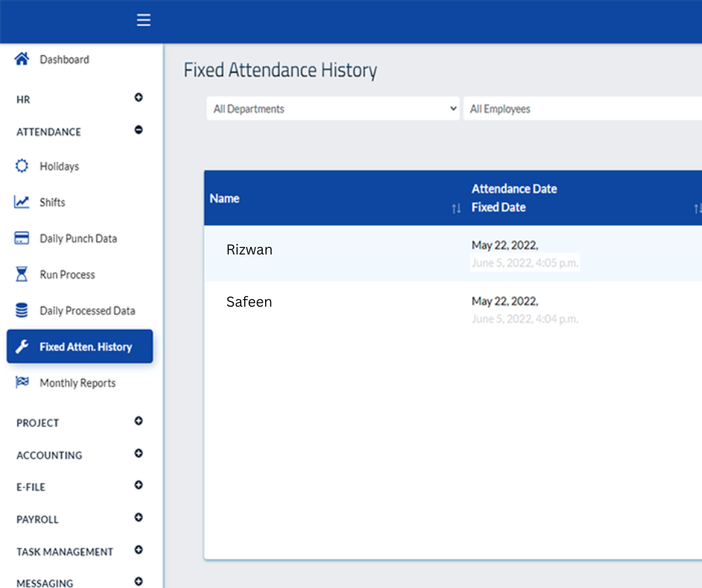
Task: Click the PROJECT section label
Action: click(37, 423)
